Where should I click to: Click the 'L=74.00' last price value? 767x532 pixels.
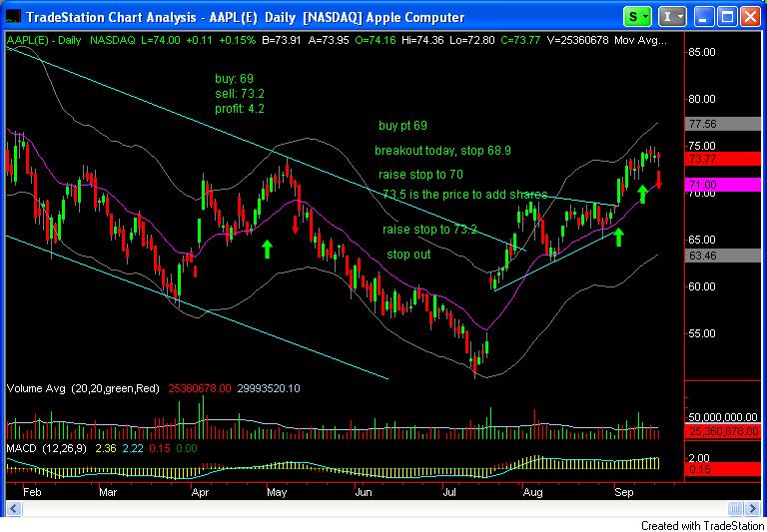click(160, 41)
